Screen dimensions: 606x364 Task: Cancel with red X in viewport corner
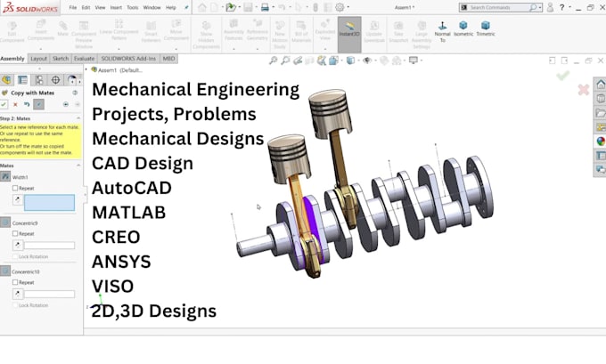583,90
